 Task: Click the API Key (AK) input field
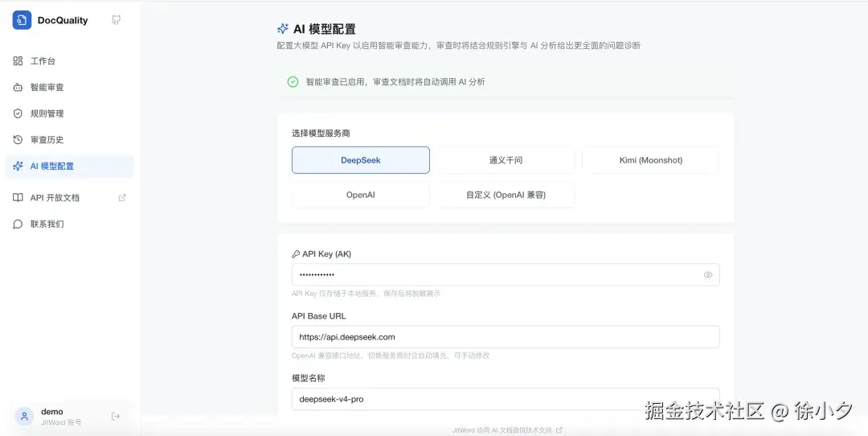pos(506,275)
